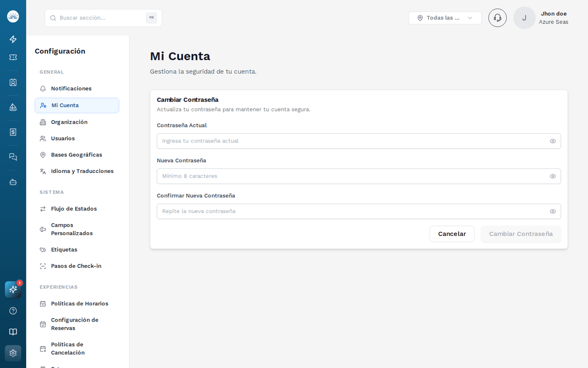588x368 pixels.
Task: Click the Cambiar Contraseña submit button
Action: click(x=521, y=234)
